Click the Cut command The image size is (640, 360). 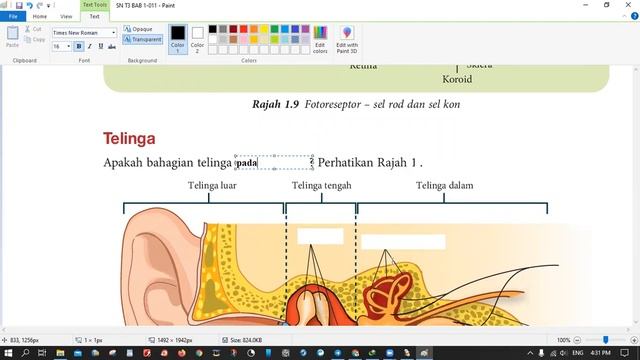(33, 29)
